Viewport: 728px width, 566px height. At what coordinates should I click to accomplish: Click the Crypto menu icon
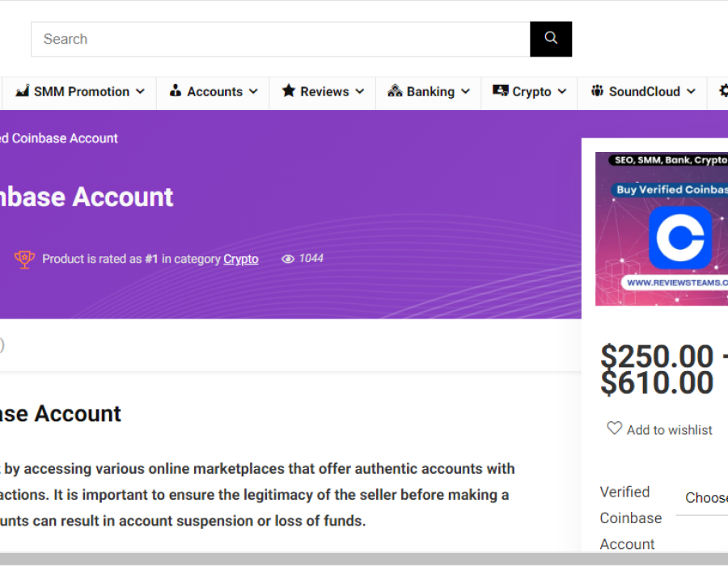click(x=500, y=91)
